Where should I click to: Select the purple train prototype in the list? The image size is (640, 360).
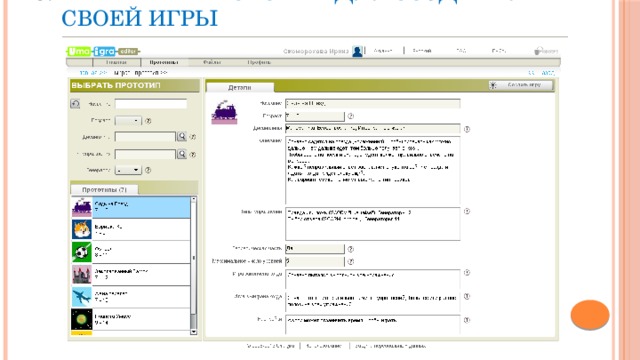pyautogui.click(x=131, y=207)
